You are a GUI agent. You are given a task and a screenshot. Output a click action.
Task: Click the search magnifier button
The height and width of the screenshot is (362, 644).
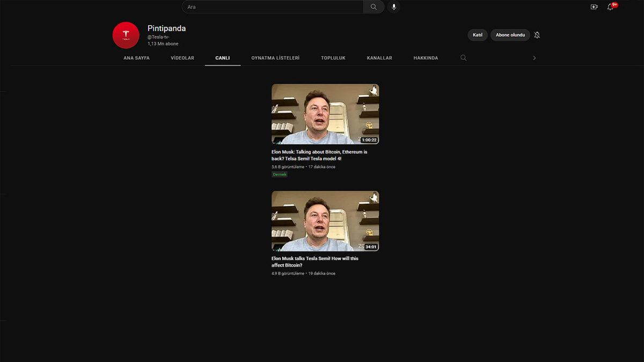[x=374, y=6]
